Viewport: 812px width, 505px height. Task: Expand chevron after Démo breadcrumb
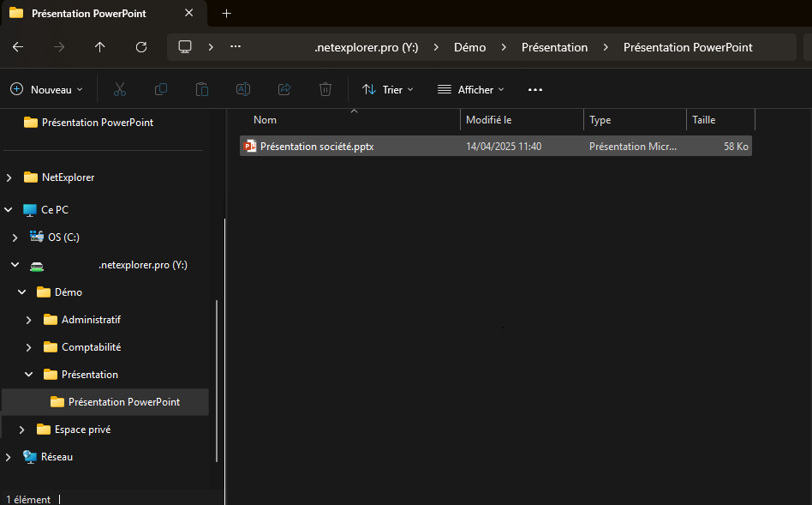pos(504,47)
